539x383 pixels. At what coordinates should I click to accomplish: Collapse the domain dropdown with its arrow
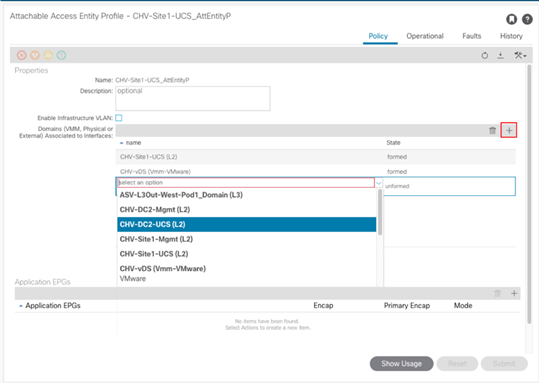(378, 183)
